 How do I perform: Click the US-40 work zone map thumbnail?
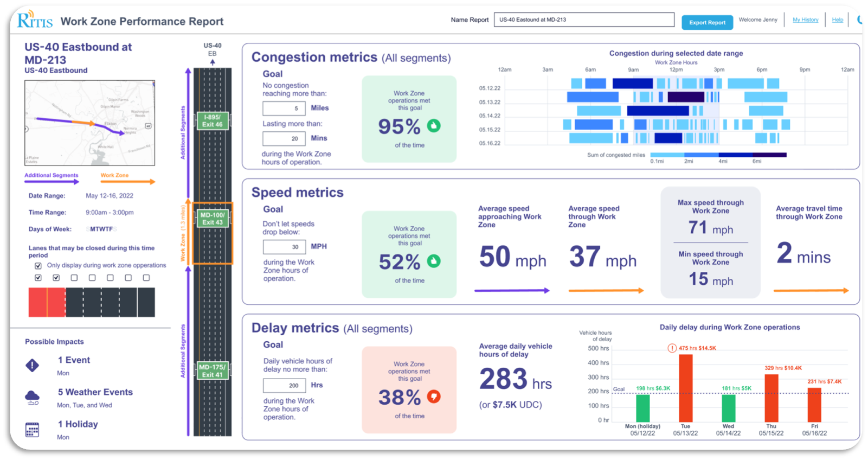pyautogui.click(x=89, y=123)
